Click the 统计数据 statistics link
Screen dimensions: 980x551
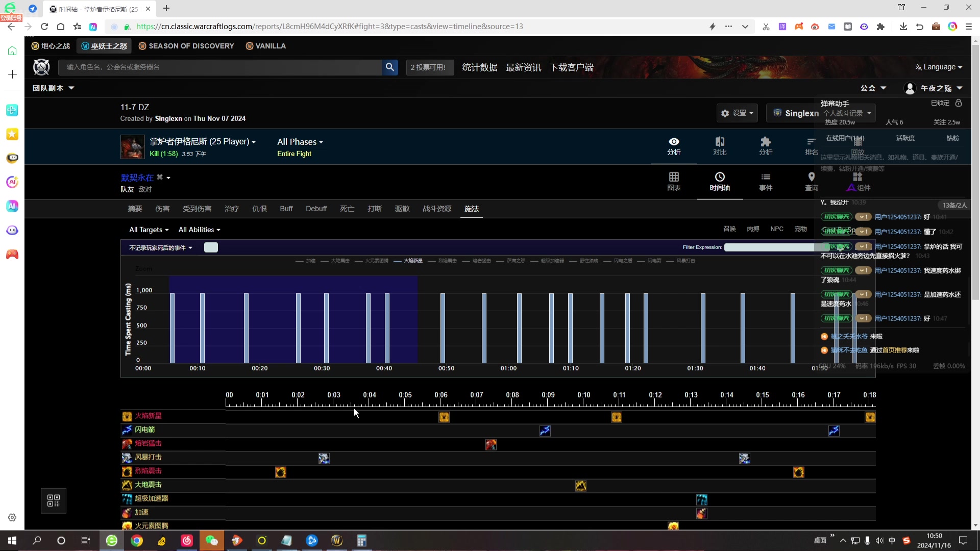(x=480, y=67)
